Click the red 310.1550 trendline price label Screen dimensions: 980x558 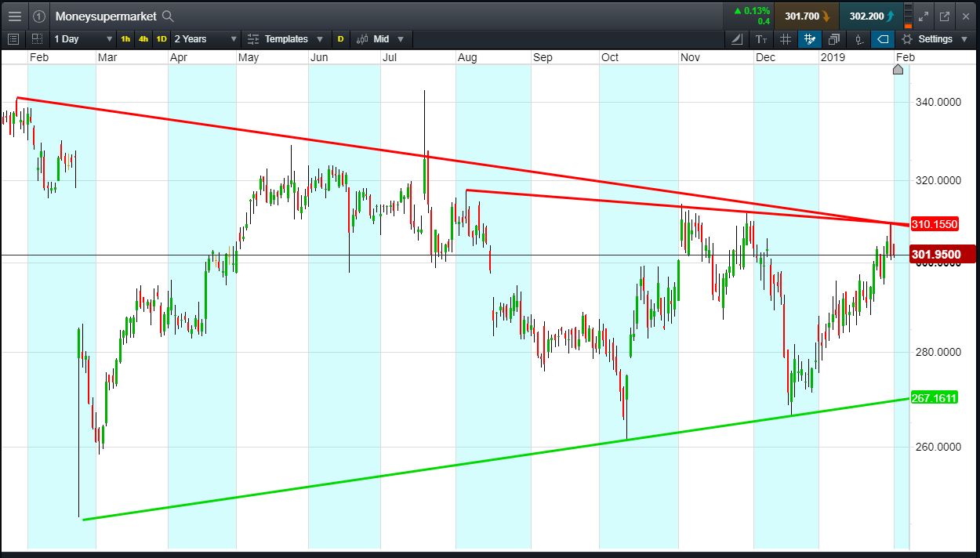(x=935, y=224)
